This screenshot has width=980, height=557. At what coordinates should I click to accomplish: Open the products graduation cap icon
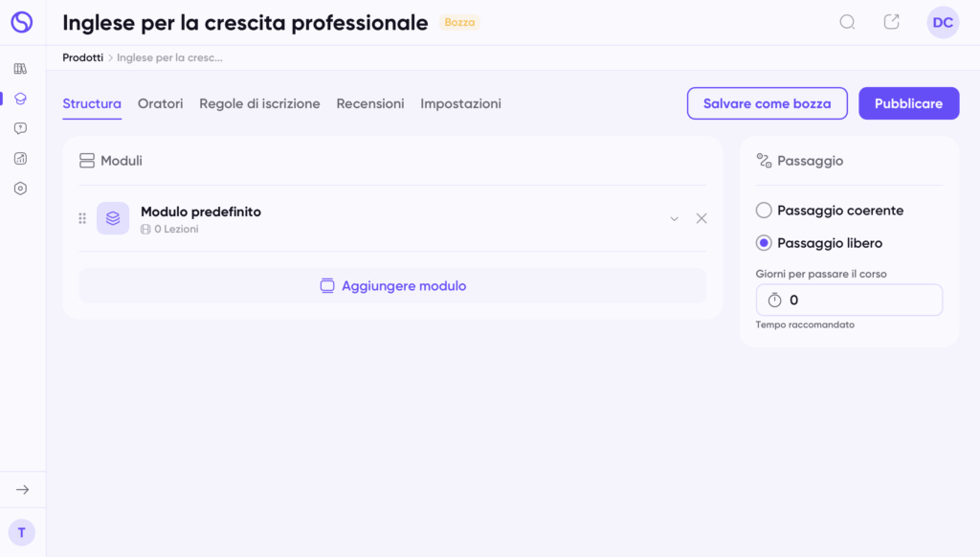[x=21, y=99]
